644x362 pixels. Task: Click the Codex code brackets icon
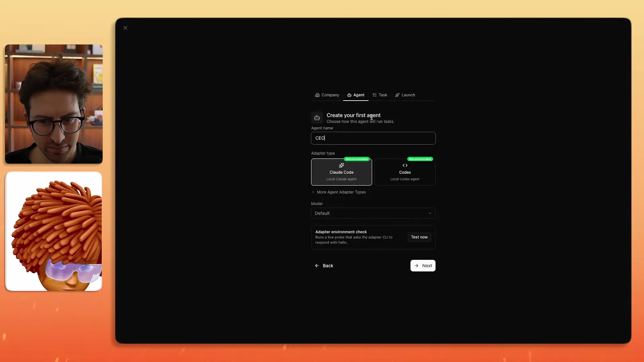pos(405,165)
